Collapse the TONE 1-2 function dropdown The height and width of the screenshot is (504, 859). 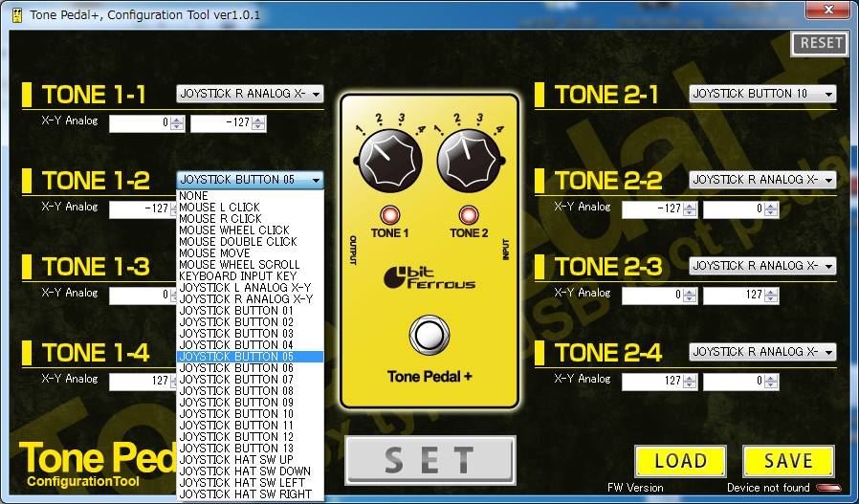[250, 180]
